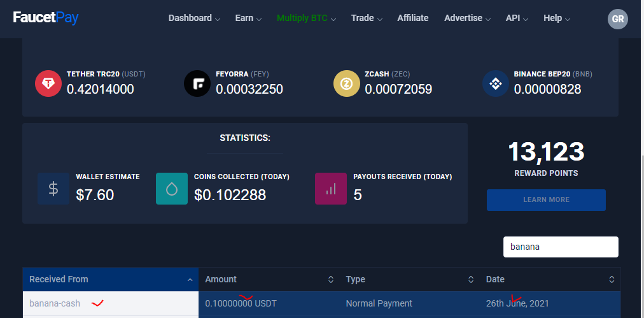The image size is (644, 318).
Task: Open the Help dropdown menu
Action: [x=557, y=18]
